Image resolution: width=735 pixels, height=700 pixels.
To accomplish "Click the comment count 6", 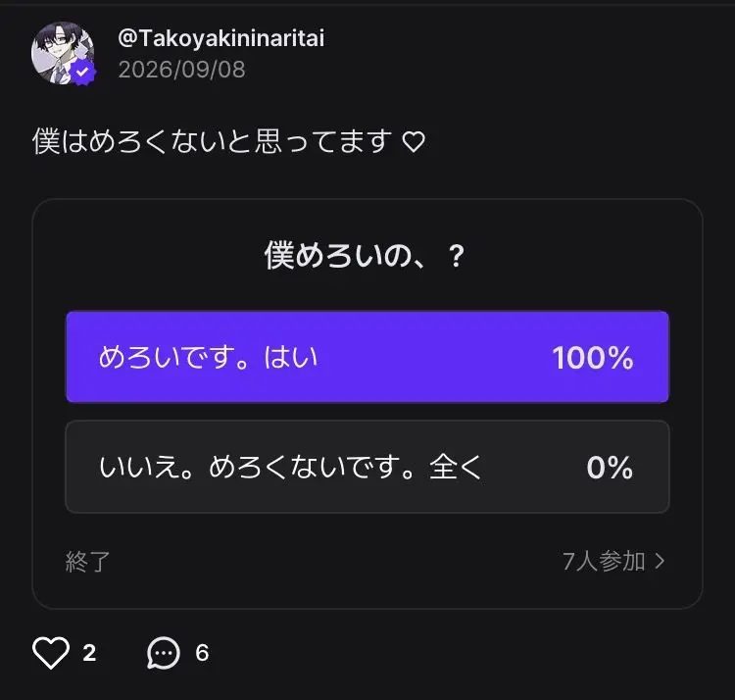I will coord(202,653).
